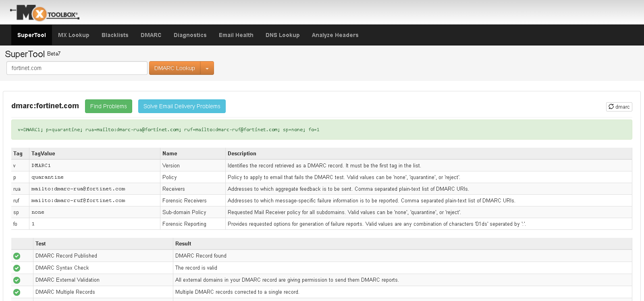Go to the Blacklists tab
Viewport: 644px width, 301px height.
[x=115, y=35]
